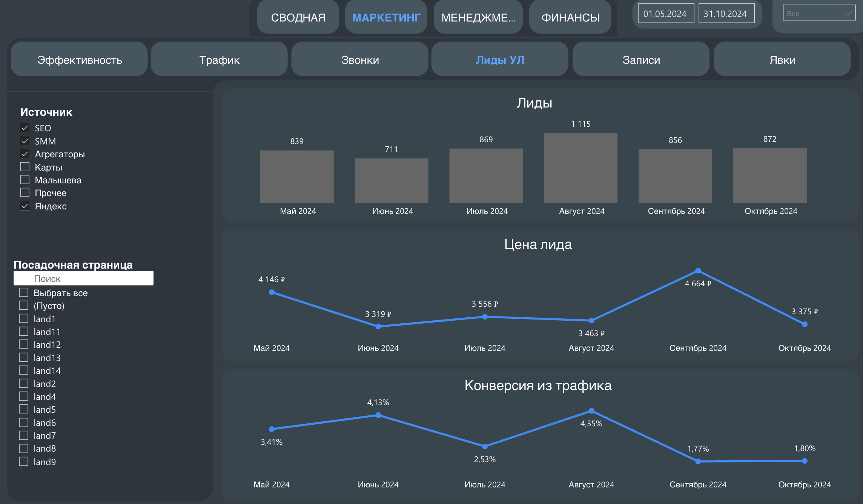Tick the Малышева source checkbox
The height and width of the screenshot is (504, 863).
pyautogui.click(x=25, y=180)
